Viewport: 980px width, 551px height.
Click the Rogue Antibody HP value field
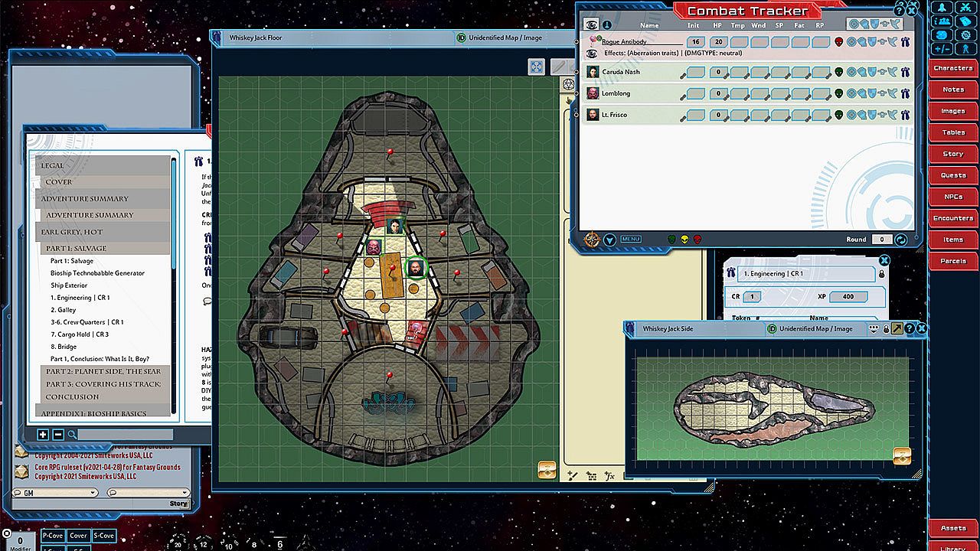[718, 42]
